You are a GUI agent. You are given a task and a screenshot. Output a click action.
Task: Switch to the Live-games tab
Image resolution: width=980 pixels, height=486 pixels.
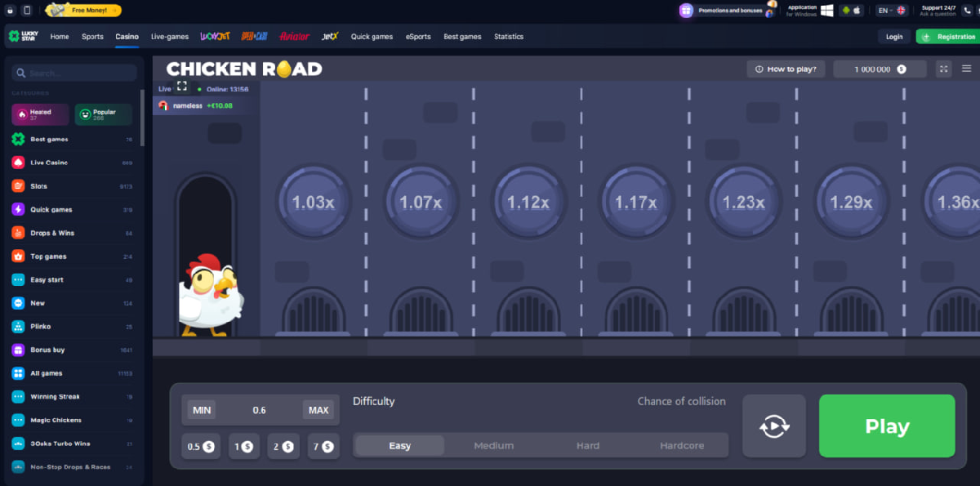point(170,37)
